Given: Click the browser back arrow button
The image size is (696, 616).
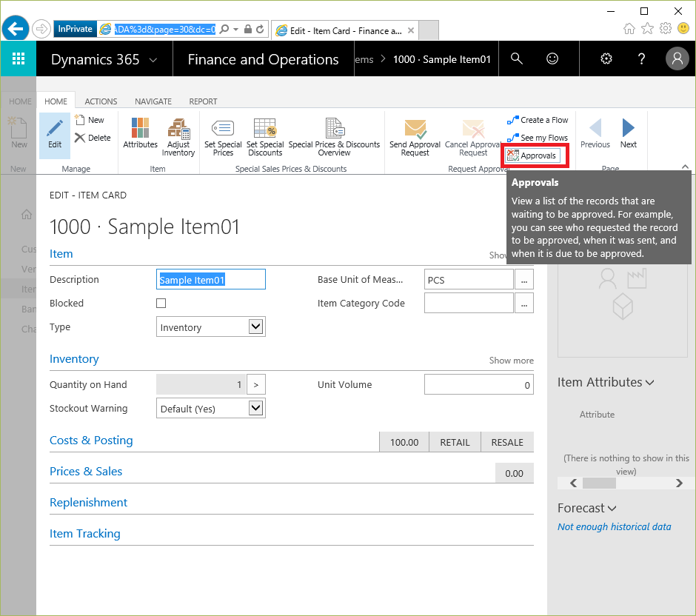Looking at the screenshot, I should coord(16,29).
